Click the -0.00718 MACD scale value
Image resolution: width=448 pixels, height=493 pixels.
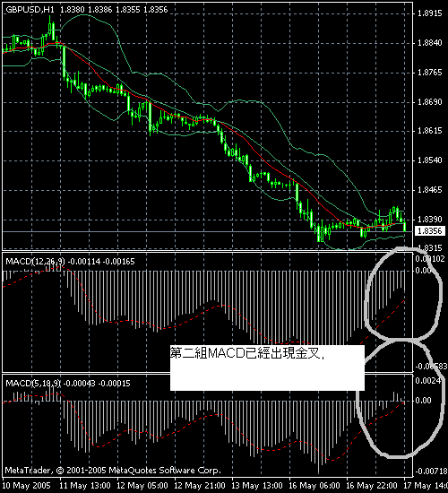point(431,471)
